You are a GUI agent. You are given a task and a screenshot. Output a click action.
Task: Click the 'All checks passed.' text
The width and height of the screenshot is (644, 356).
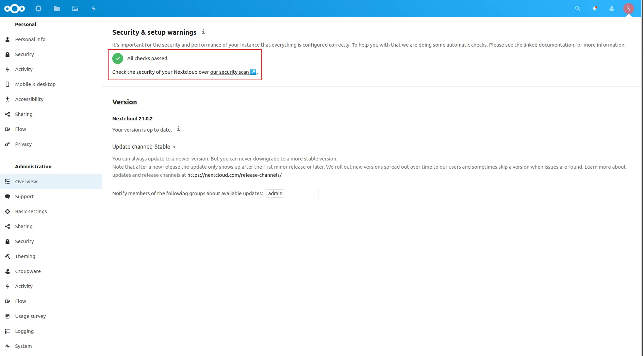[x=148, y=58]
